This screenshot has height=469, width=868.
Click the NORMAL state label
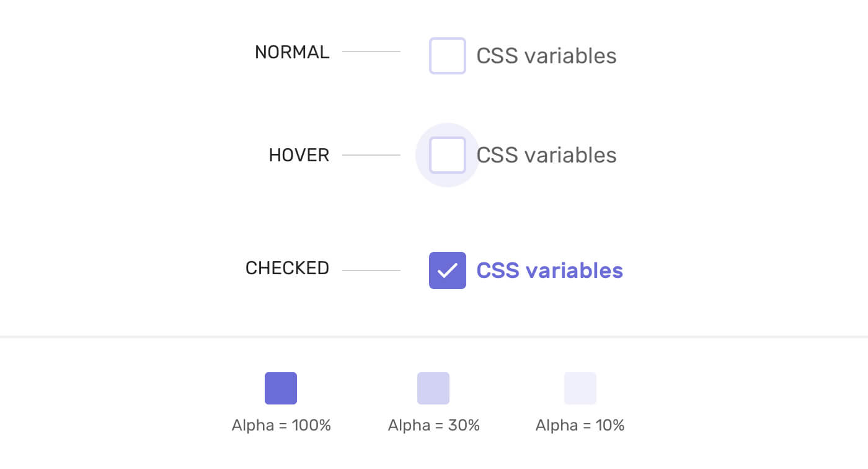tap(292, 52)
